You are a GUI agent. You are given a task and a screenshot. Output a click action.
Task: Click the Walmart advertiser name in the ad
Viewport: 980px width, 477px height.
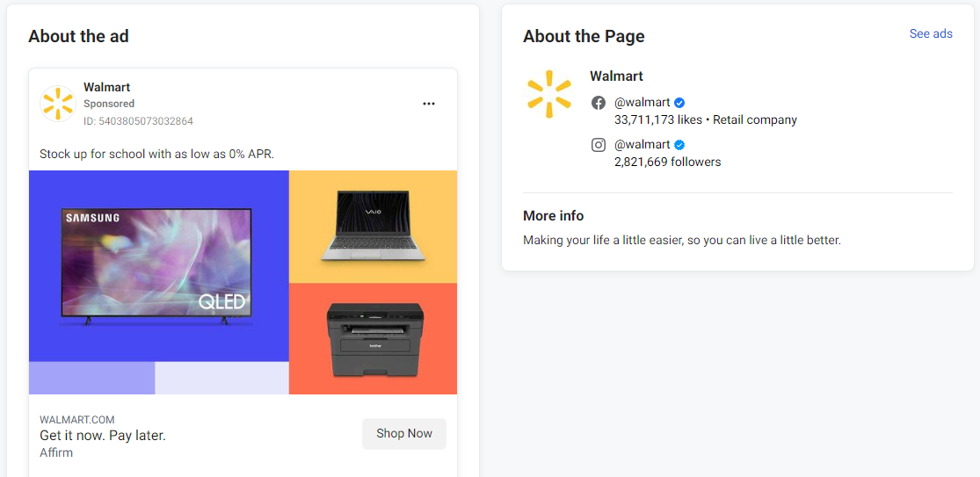pyautogui.click(x=107, y=87)
